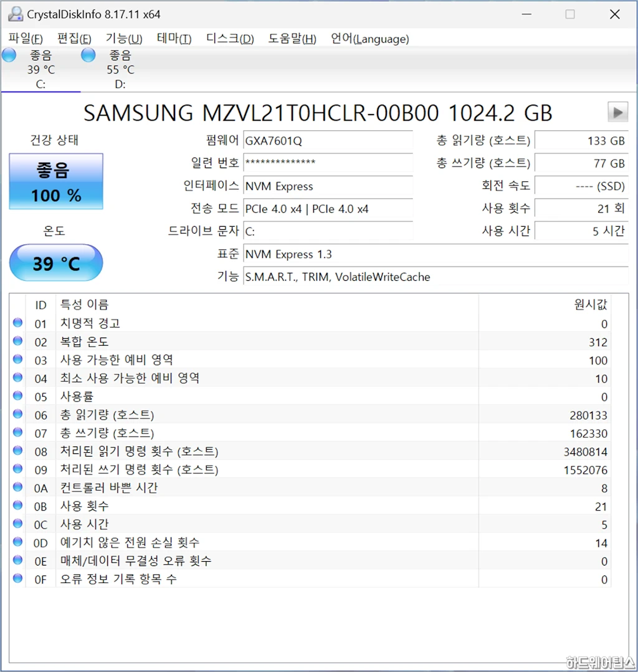Select the C: drive tab showing 39 °C
The image size is (638, 672).
click(40, 69)
